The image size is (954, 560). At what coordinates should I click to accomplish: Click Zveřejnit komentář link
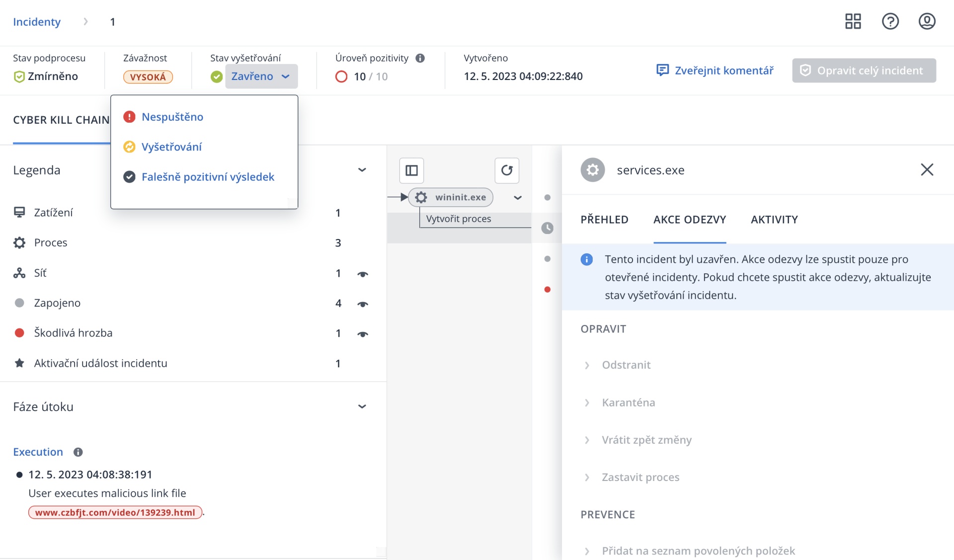[715, 71]
